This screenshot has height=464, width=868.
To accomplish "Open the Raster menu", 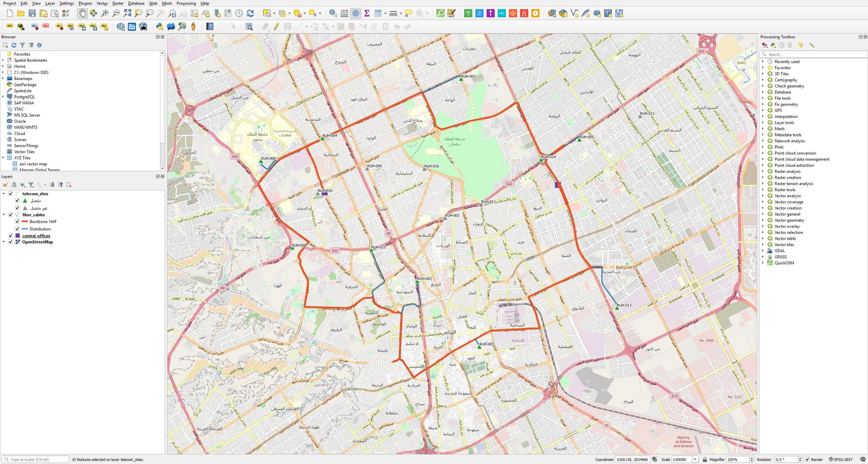I will 118,3.
